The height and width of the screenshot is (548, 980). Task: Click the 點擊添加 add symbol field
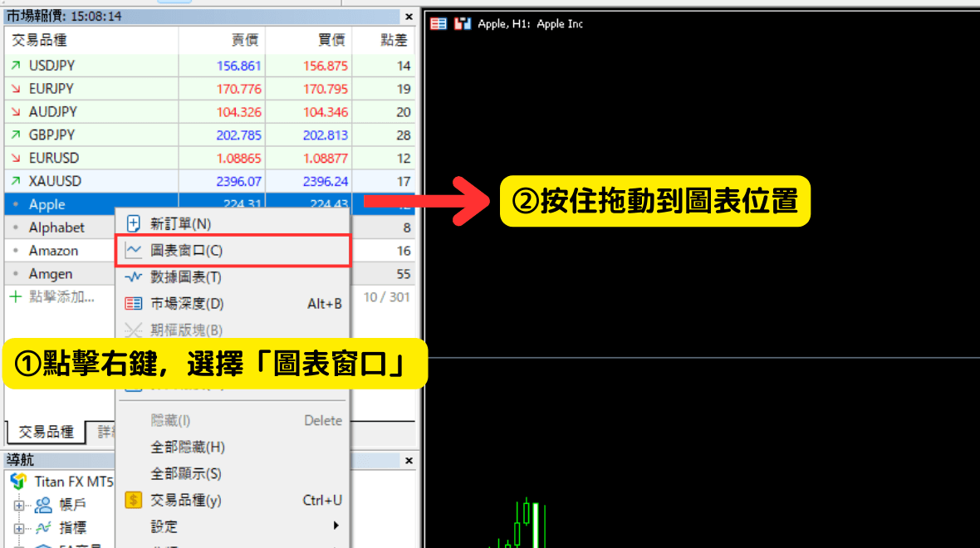click(62, 296)
